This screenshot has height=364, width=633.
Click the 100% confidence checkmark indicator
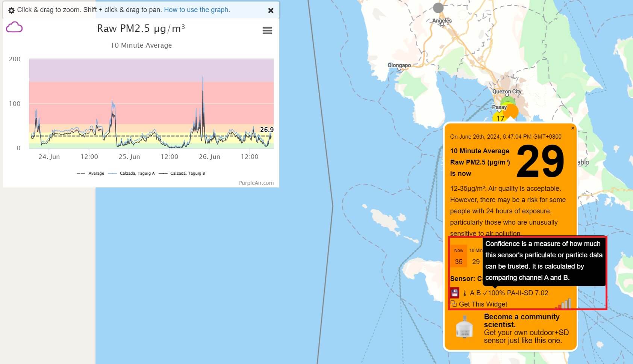click(x=494, y=293)
